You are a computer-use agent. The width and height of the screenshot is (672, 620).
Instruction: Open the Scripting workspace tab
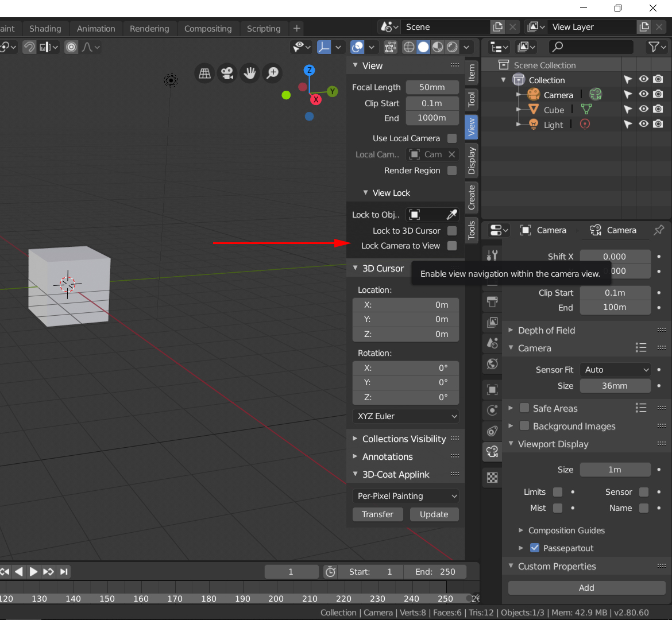click(x=264, y=28)
